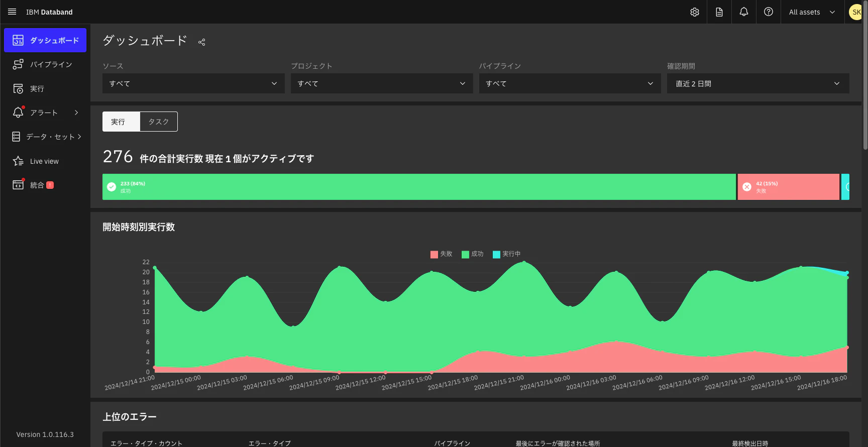Select the 実行 tab toggle
Viewport: 868px width, 447px height.
[x=121, y=122]
